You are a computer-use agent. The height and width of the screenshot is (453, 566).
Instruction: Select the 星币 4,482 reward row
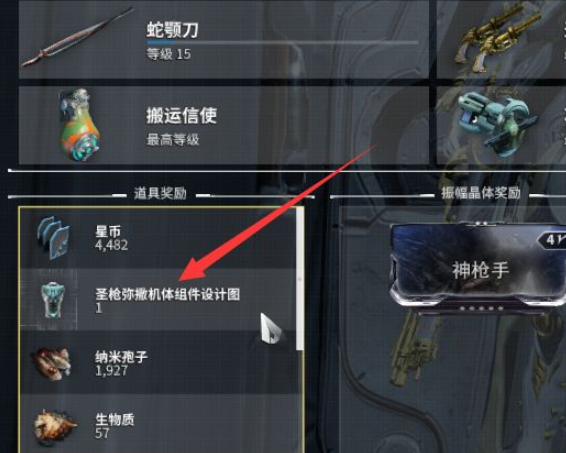click(158, 238)
